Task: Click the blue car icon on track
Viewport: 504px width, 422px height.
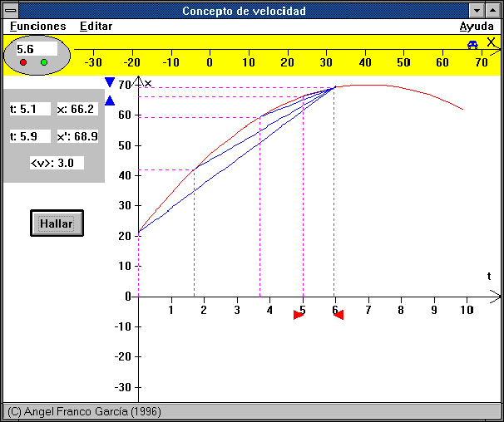Action: point(472,45)
